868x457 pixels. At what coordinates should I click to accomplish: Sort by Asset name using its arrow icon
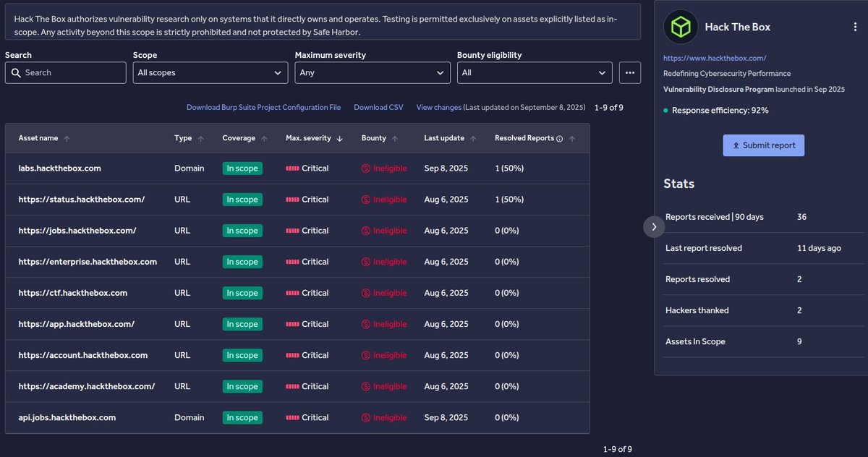[67, 138]
